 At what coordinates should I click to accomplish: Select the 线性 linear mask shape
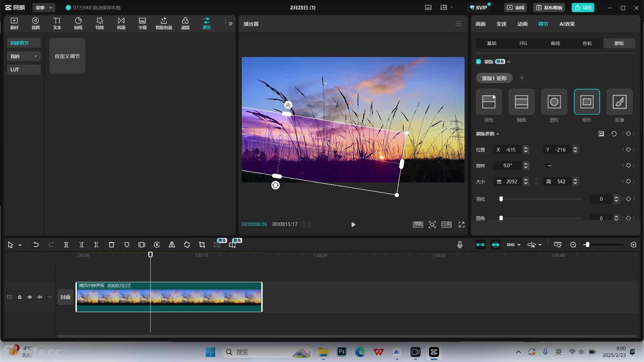pos(489,102)
